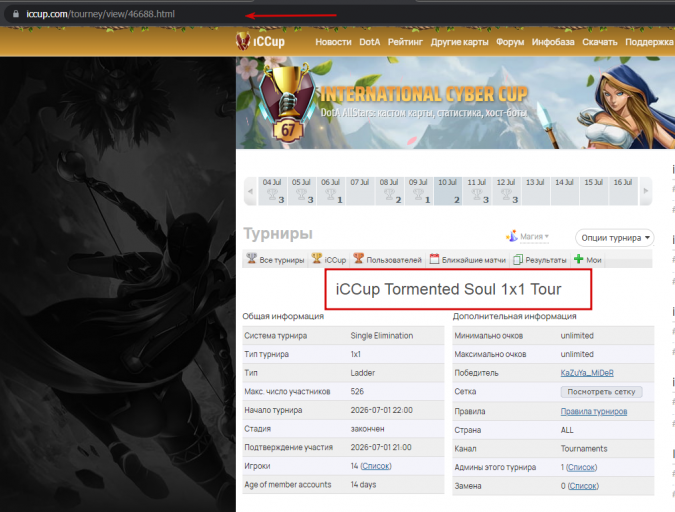
Task: Open the Другие карты menu
Action: click(x=459, y=42)
